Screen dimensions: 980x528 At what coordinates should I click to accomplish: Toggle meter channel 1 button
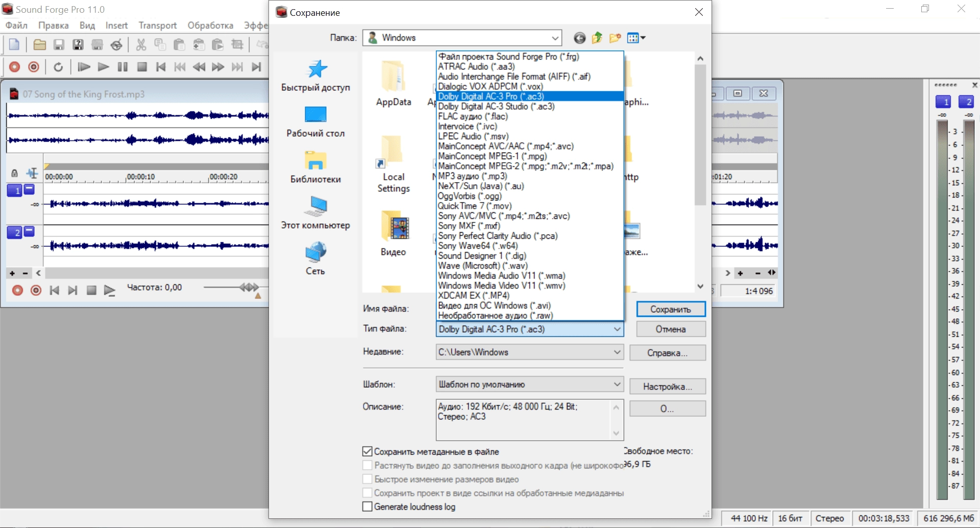coord(943,102)
